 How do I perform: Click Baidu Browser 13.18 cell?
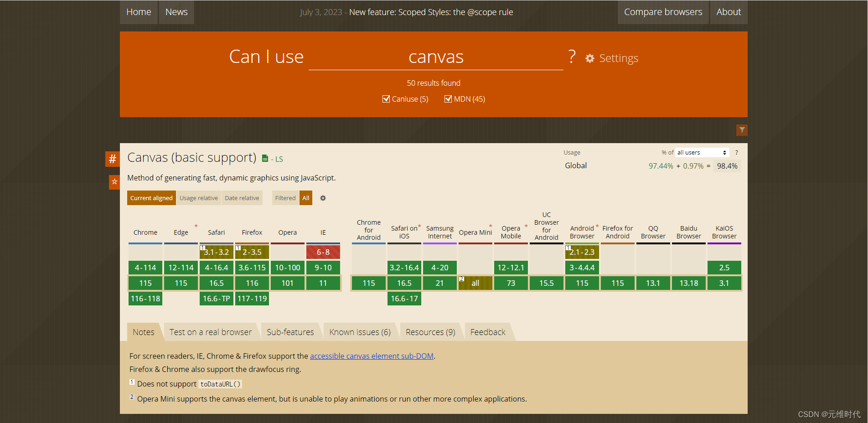689,283
